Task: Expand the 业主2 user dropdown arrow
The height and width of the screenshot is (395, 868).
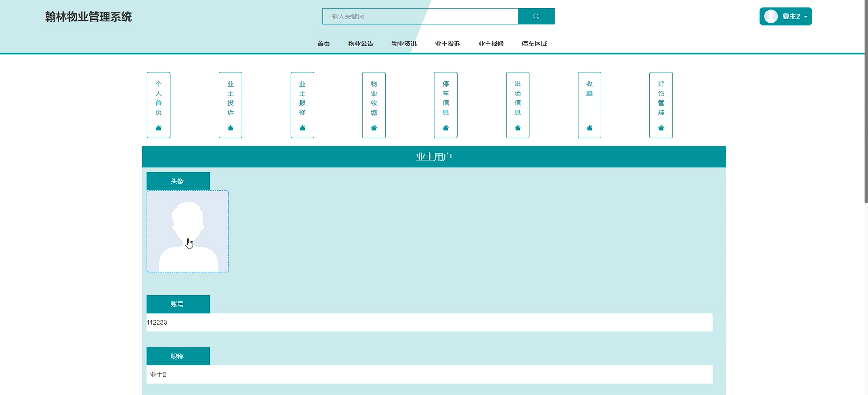Action: 806,17
